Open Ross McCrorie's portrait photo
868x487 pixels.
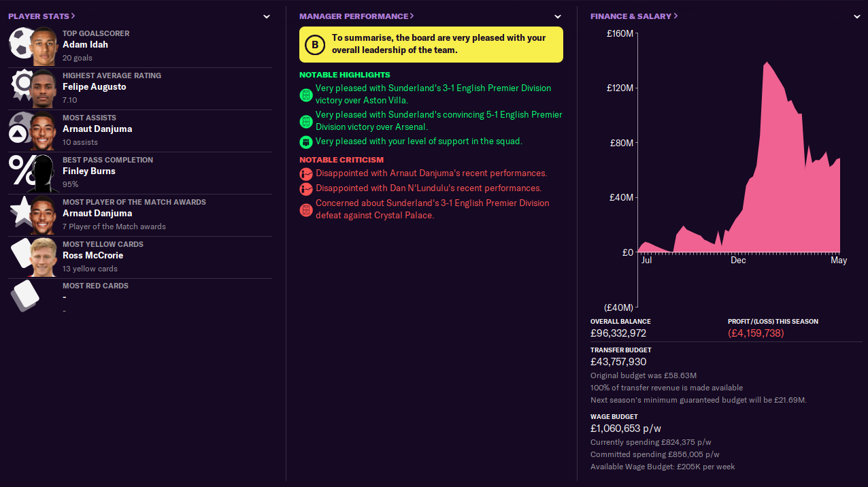43,257
